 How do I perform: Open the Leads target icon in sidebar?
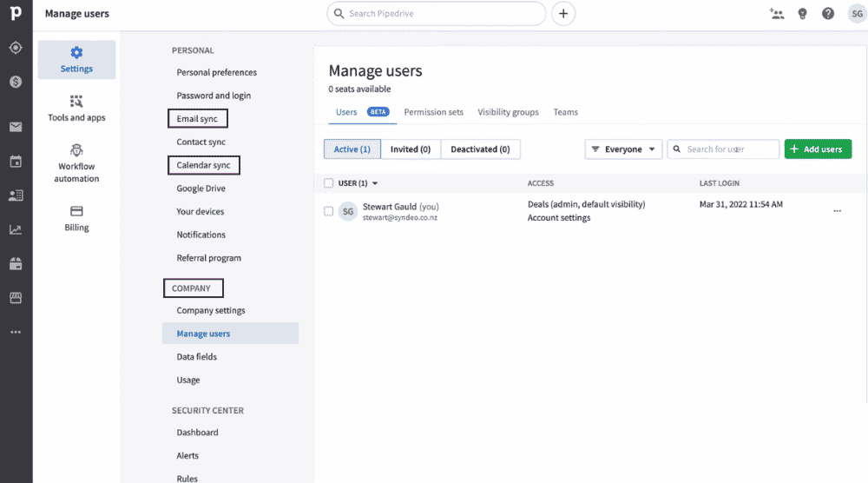16,48
